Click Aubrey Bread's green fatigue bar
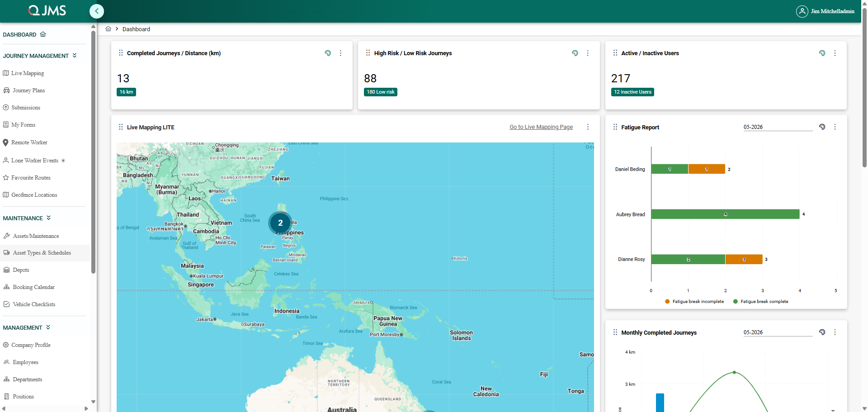 pyautogui.click(x=726, y=214)
